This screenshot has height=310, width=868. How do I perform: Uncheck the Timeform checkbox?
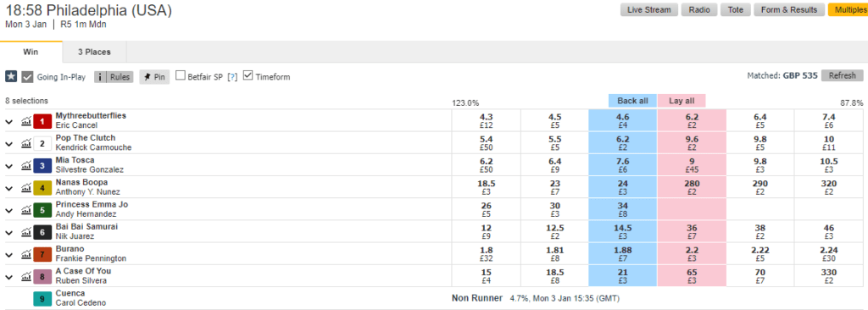(248, 75)
